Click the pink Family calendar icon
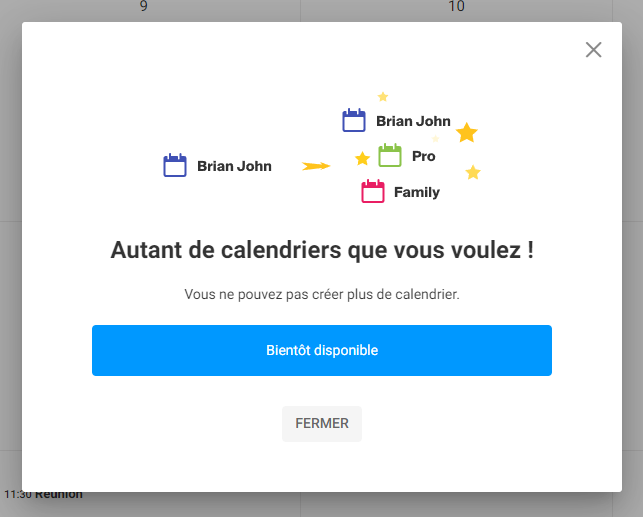Viewport: 643px width, 517px height. tap(373, 191)
